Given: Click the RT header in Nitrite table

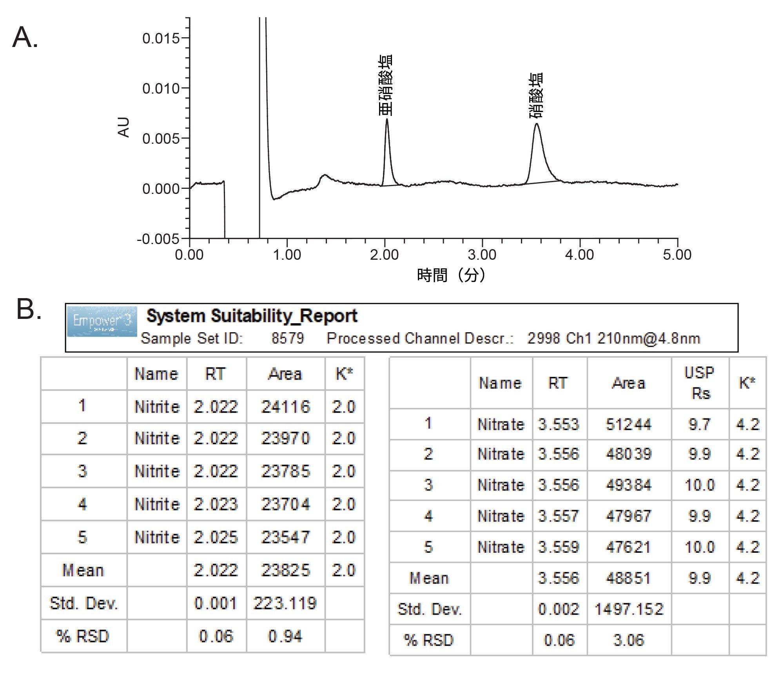Looking at the screenshot, I should pyautogui.click(x=215, y=374).
